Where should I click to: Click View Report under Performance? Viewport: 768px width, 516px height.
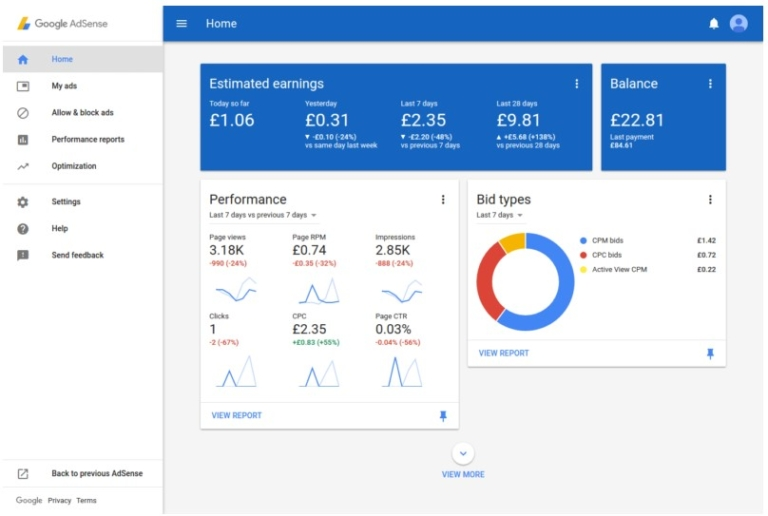pos(237,415)
